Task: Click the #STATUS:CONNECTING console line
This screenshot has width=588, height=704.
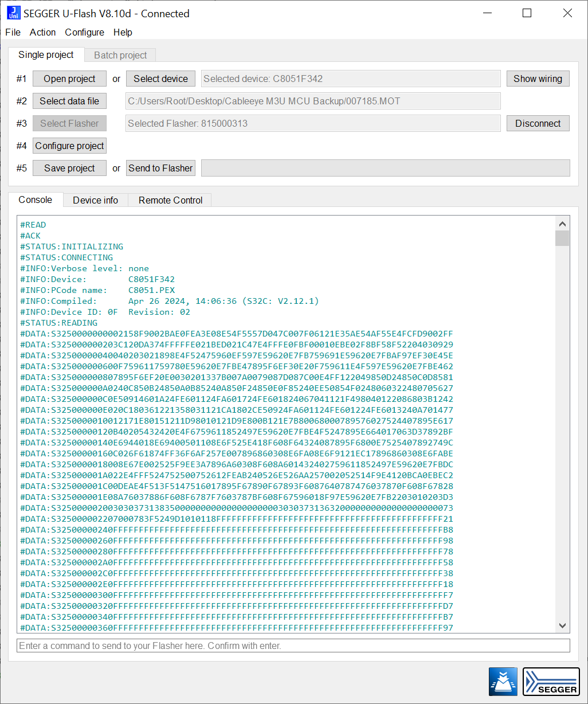Action: click(66, 257)
